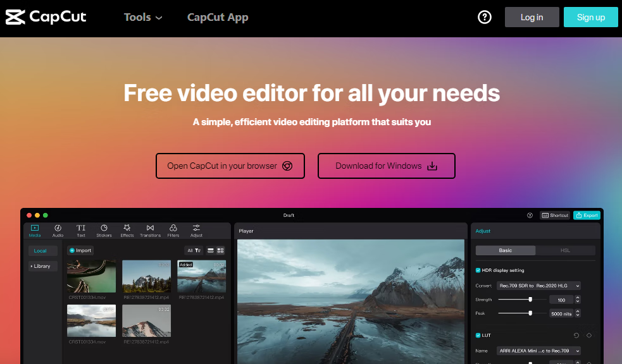Open the CapCut App link
Screen dimensions: 622x364
(218, 17)
